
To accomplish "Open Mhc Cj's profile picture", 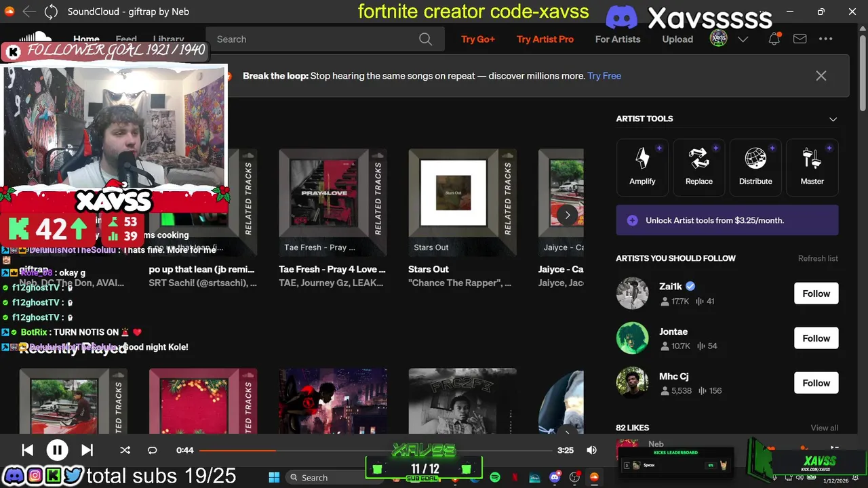I will (x=632, y=383).
